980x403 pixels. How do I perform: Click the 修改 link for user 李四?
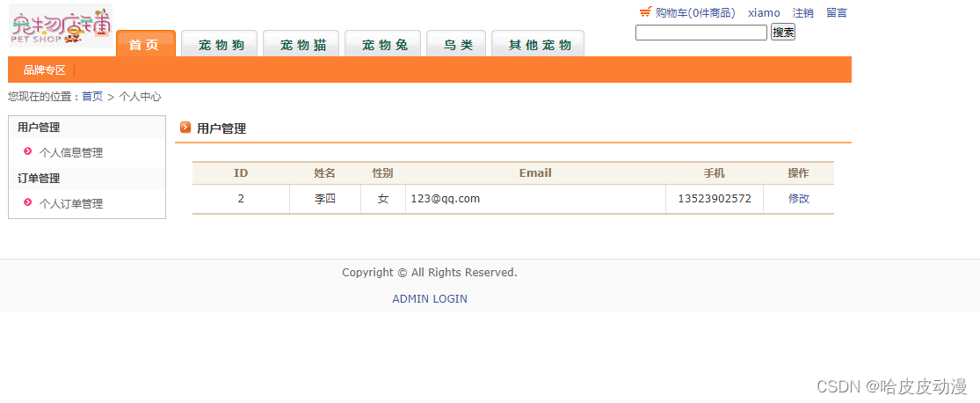(x=799, y=199)
